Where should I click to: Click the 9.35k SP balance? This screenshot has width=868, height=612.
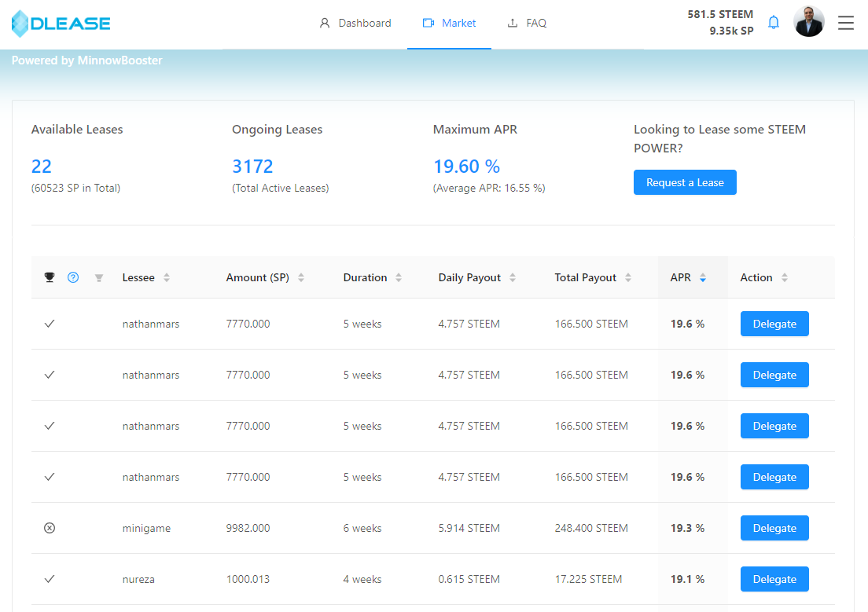[x=731, y=31]
